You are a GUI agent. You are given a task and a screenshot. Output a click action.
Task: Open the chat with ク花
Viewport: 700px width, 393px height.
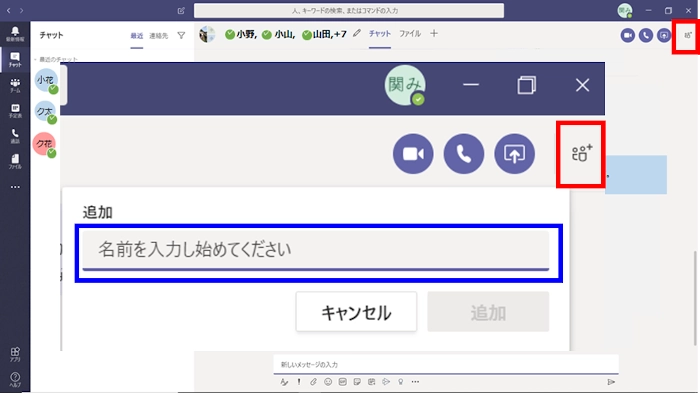click(x=45, y=144)
